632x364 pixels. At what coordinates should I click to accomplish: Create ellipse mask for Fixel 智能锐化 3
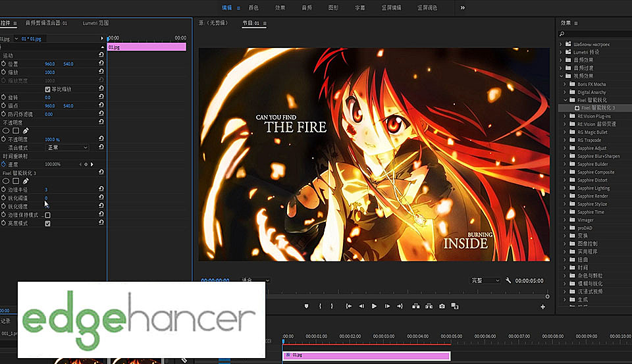(x=6, y=181)
